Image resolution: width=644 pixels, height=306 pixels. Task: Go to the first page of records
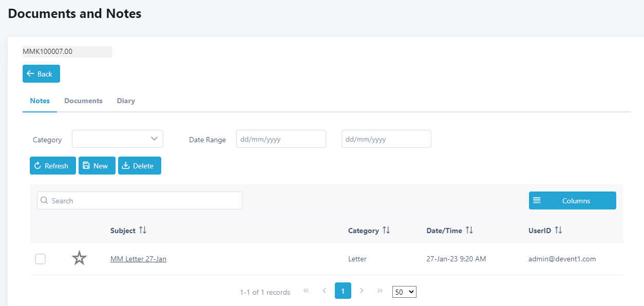click(306, 291)
